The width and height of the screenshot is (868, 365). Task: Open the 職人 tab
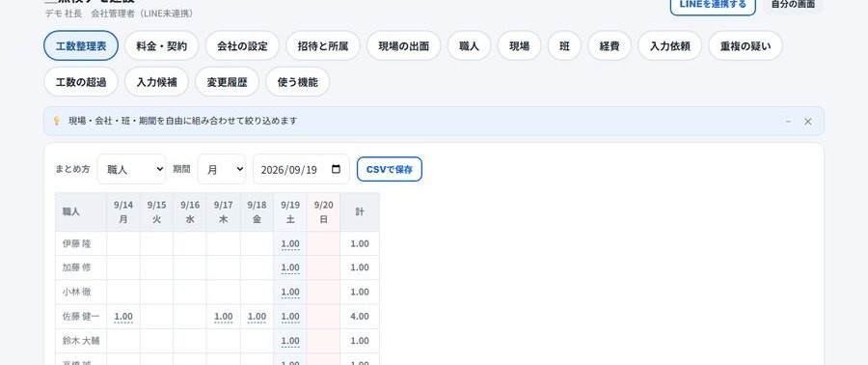pos(470,46)
